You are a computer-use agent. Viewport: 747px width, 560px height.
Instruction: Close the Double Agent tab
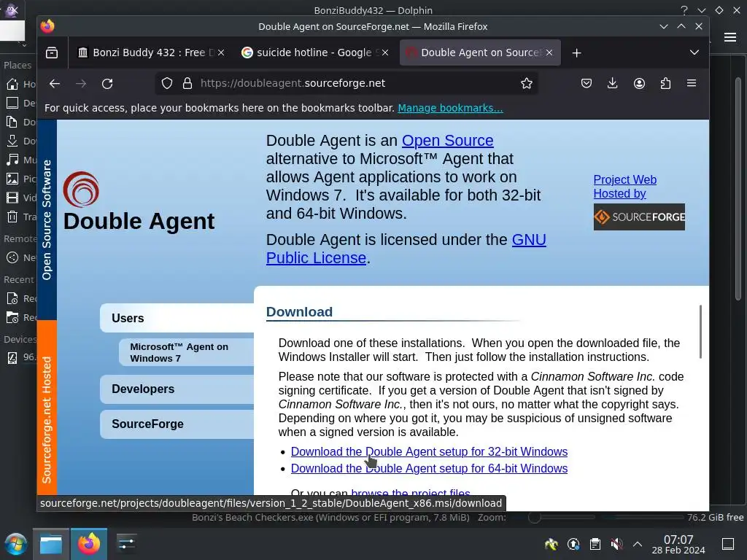point(549,52)
